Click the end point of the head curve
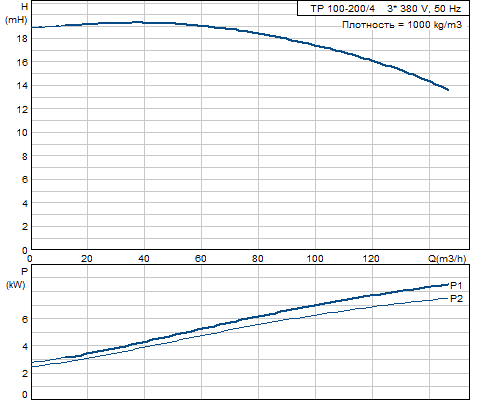Viewport: 500px width, 400px height. (448, 90)
